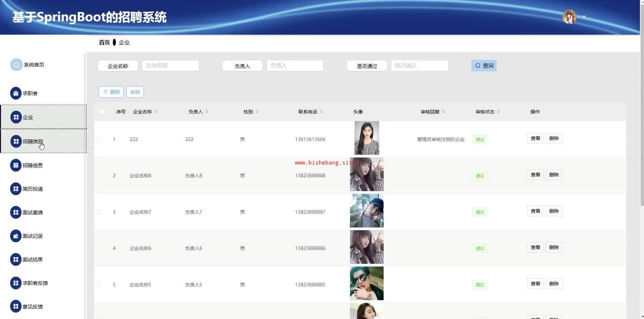Click the 系统首页 home icon
Viewport: 644px width, 319px height.
click(x=16, y=65)
